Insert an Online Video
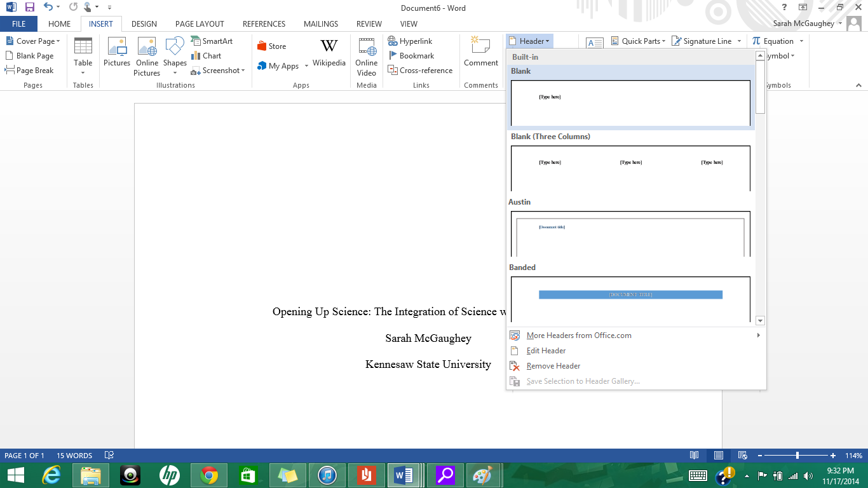Image resolution: width=868 pixels, height=488 pixels. 367,57
